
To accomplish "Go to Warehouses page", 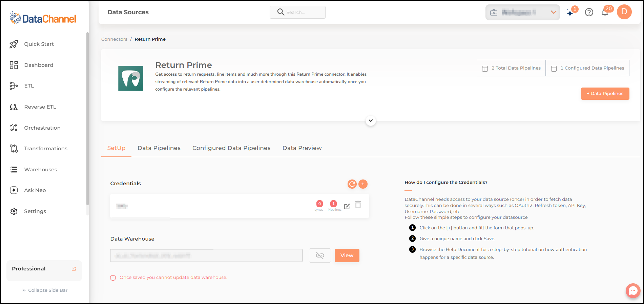I will (41, 170).
